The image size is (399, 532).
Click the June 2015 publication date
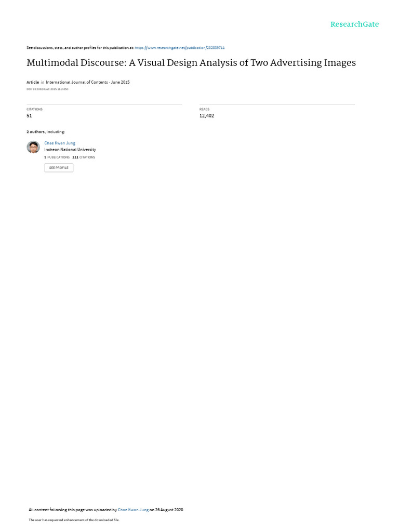pos(120,82)
